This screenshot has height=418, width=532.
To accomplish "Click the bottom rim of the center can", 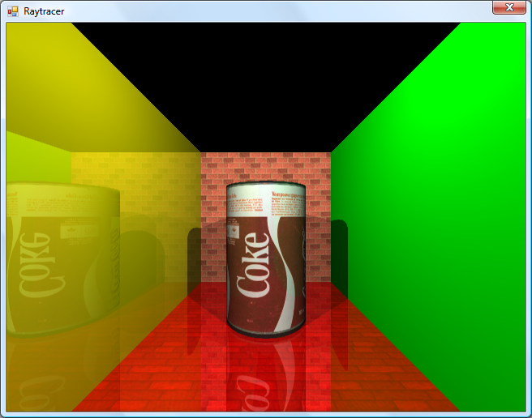I will point(265,331).
